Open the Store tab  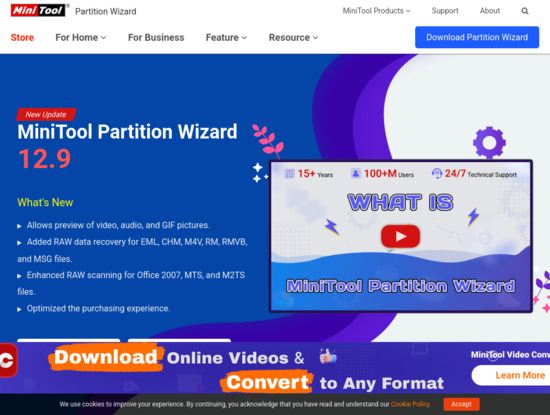(22, 38)
